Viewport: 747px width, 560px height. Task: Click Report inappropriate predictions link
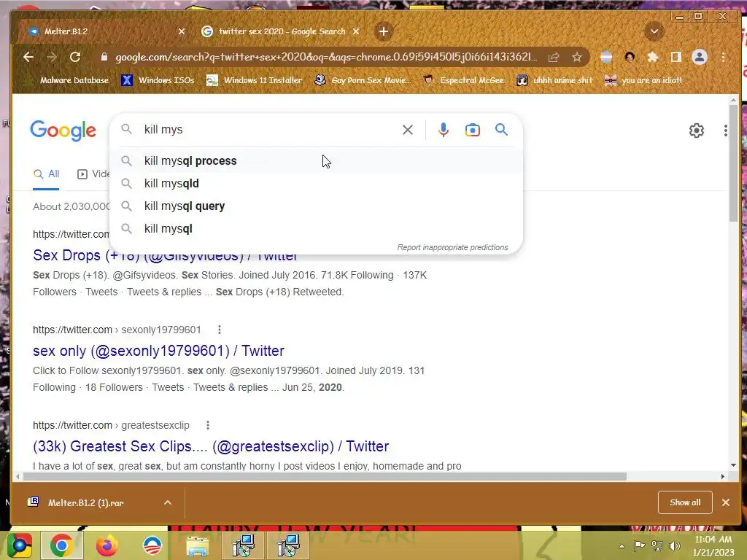point(452,248)
